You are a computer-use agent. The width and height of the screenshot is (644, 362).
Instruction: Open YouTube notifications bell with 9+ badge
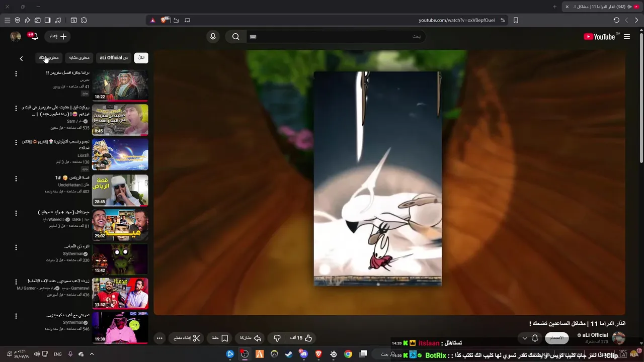pos(34,36)
